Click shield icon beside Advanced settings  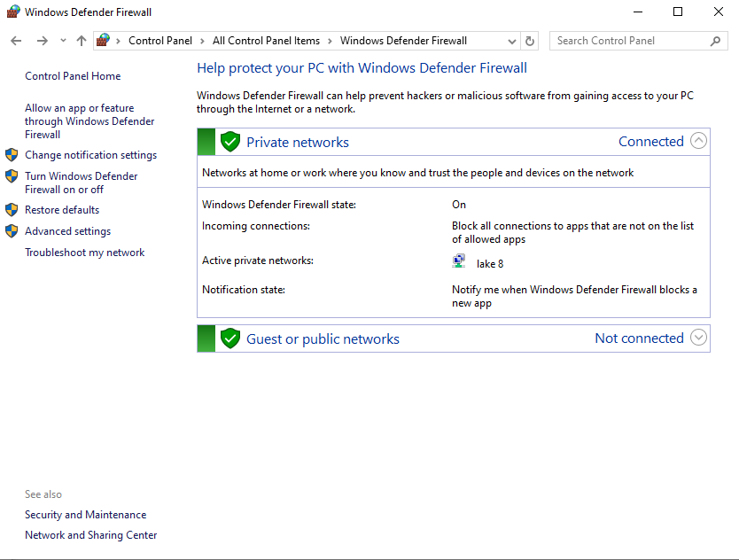tap(12, 231)
